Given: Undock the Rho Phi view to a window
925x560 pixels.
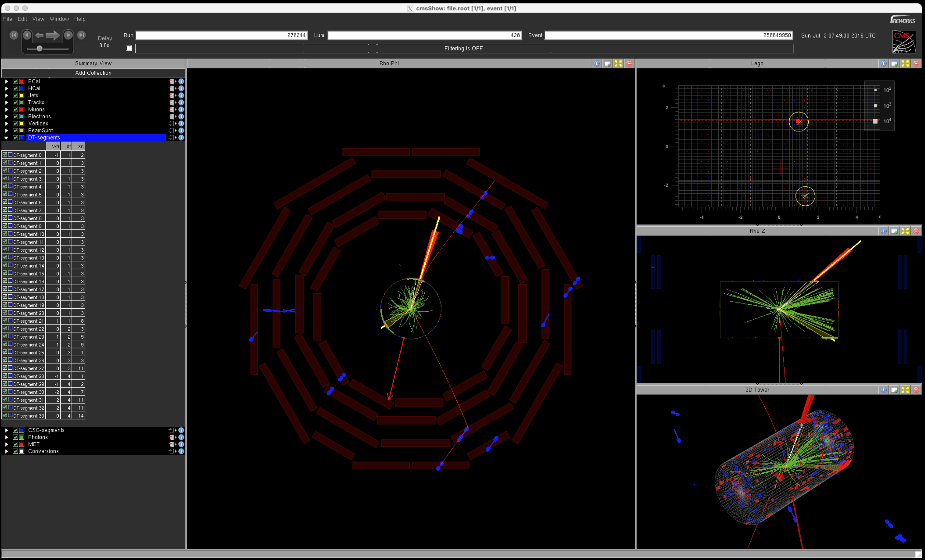Looking at the screenshot, I should tap(608, 64).
